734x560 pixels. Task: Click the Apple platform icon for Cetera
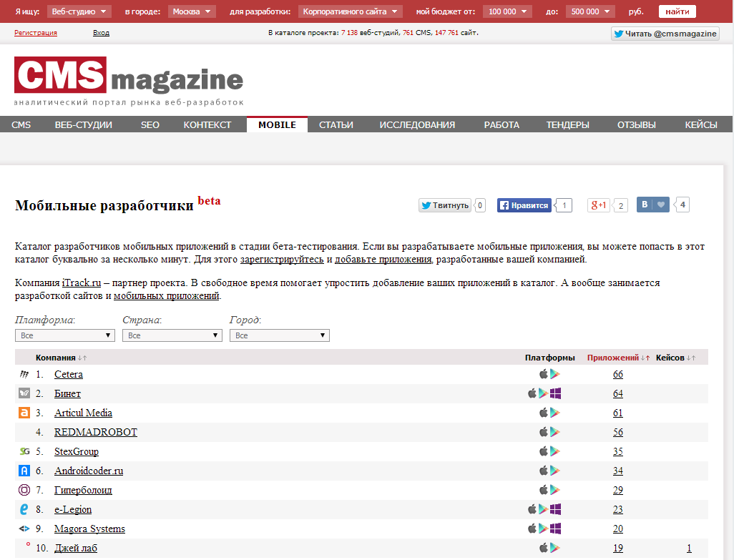point(544,374)
